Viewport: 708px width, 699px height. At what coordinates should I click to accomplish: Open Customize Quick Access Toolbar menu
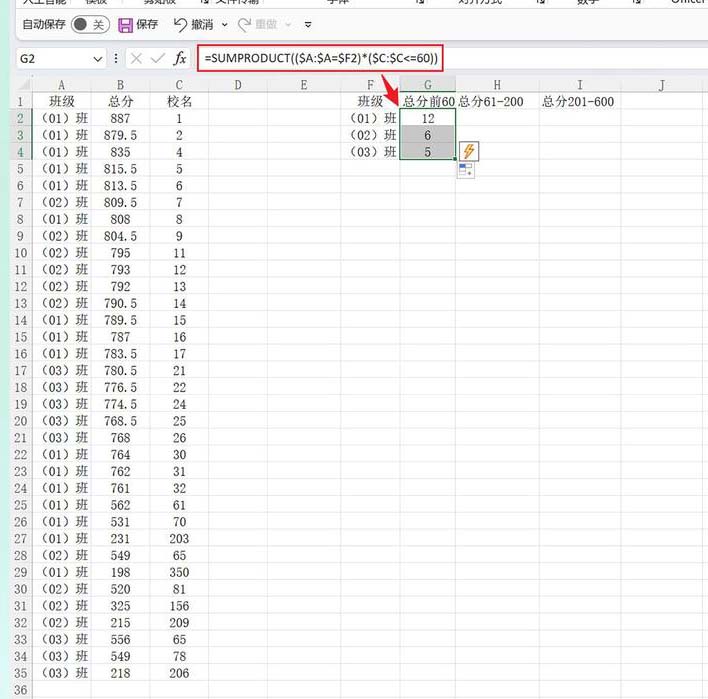(308, 25)
